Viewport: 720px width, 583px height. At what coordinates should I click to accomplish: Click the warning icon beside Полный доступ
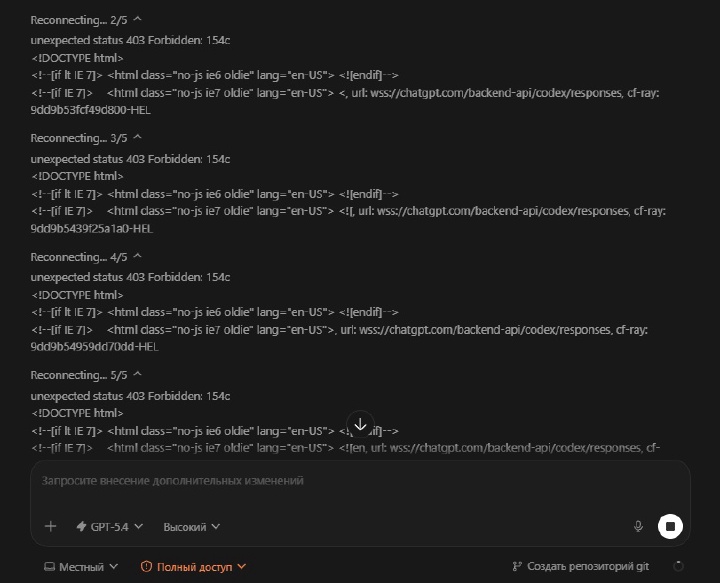coord(146,567)
